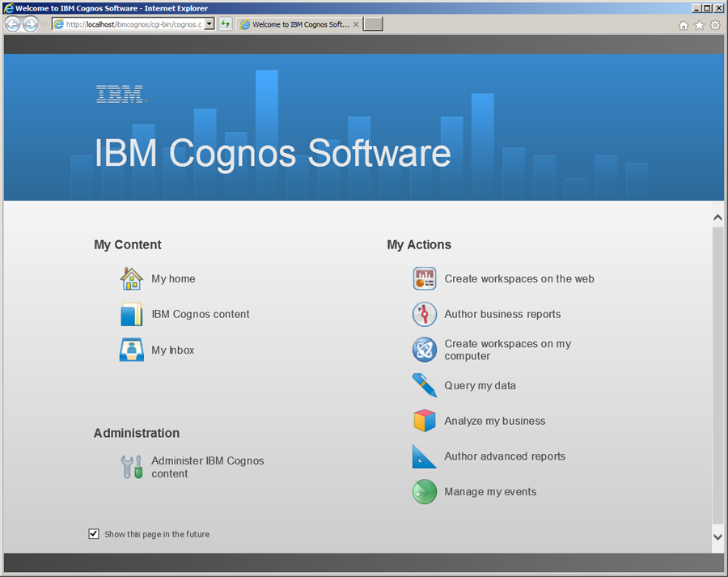Open the IBM Cognos content link
The height and width of the screenshot is (577, 728).
tap(201, 314)
